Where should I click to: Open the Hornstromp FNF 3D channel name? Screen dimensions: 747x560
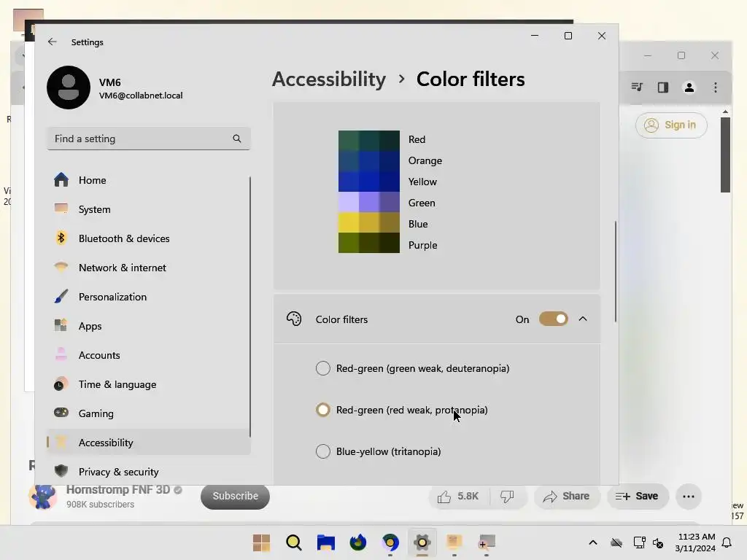[118, 490]
